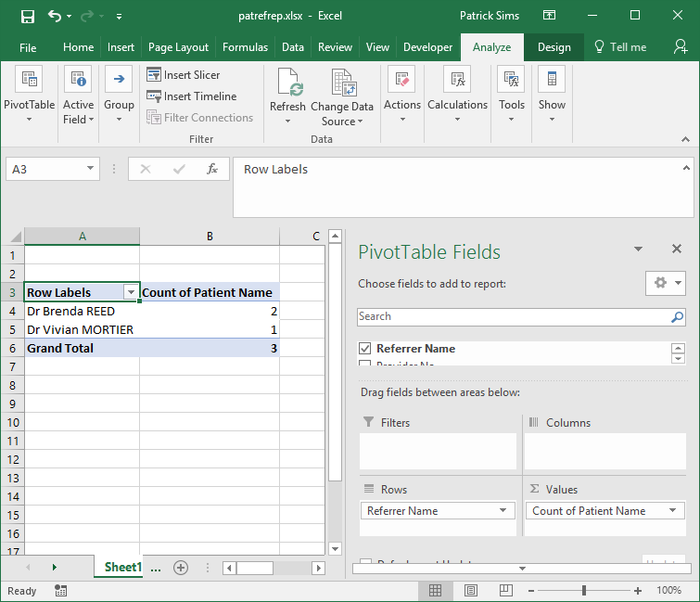
Task: Open the Row Labels filter dropdown
Action: (x=131, y=292)
